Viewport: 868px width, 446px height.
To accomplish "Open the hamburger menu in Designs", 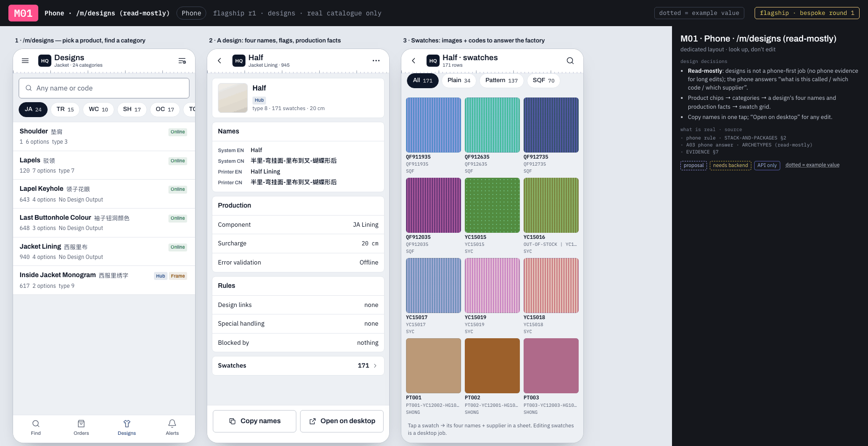I will 25,61.
